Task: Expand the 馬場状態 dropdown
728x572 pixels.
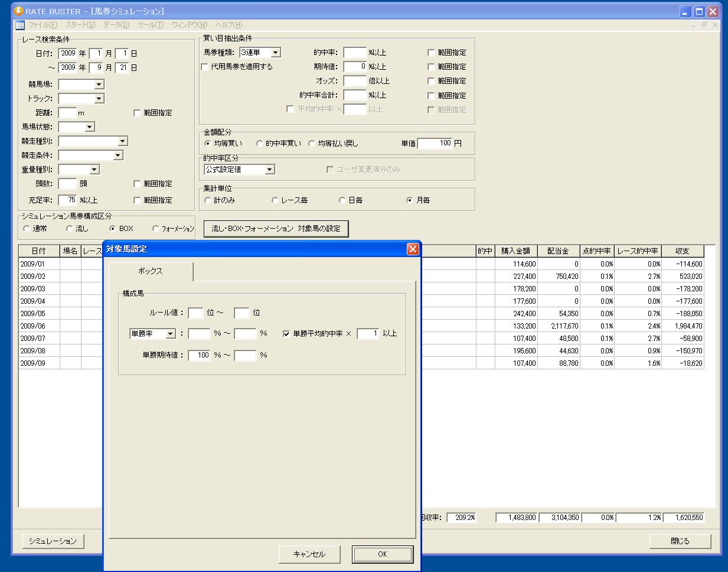Action: (89, 127)
